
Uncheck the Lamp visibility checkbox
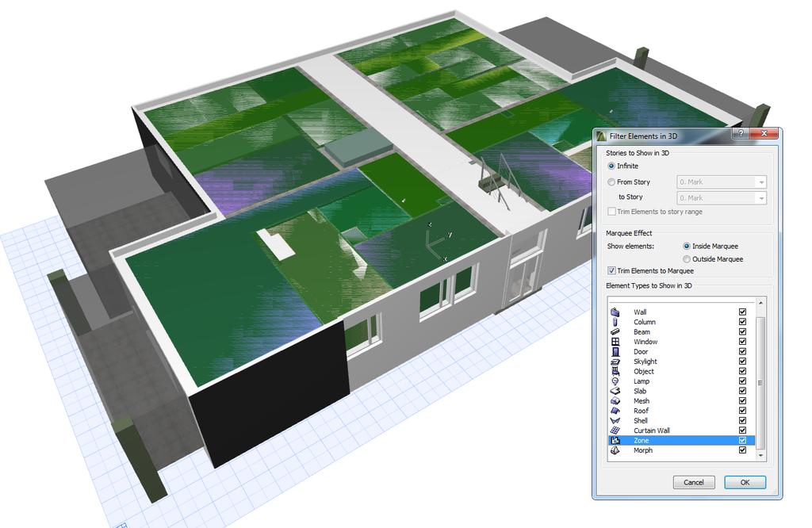(x=742, y=381)
